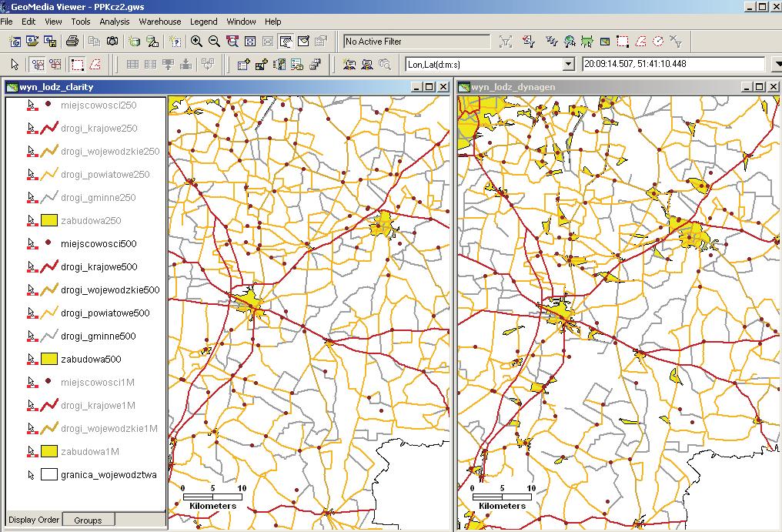This screenshot has width=782, height=532.
Task: Click the Spatial Filter by View icon
Action: click(605, 41)
